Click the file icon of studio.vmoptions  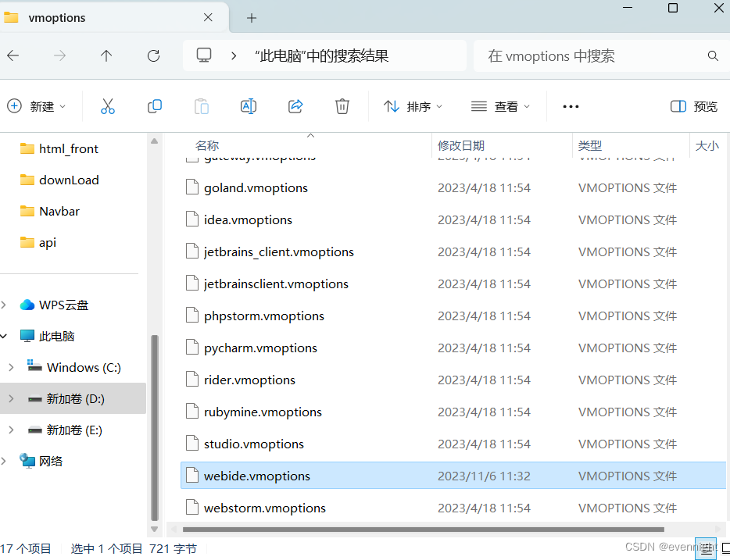click(x=192, y=444)
